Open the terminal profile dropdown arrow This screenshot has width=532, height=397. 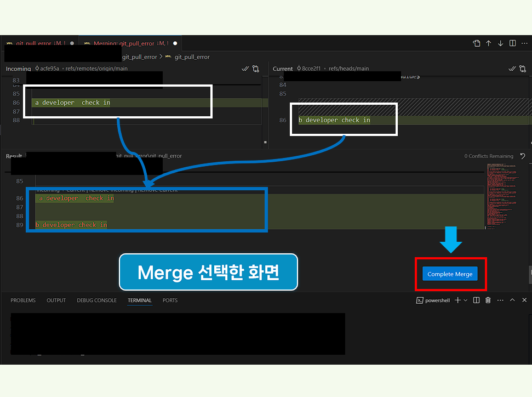(465, 300)
